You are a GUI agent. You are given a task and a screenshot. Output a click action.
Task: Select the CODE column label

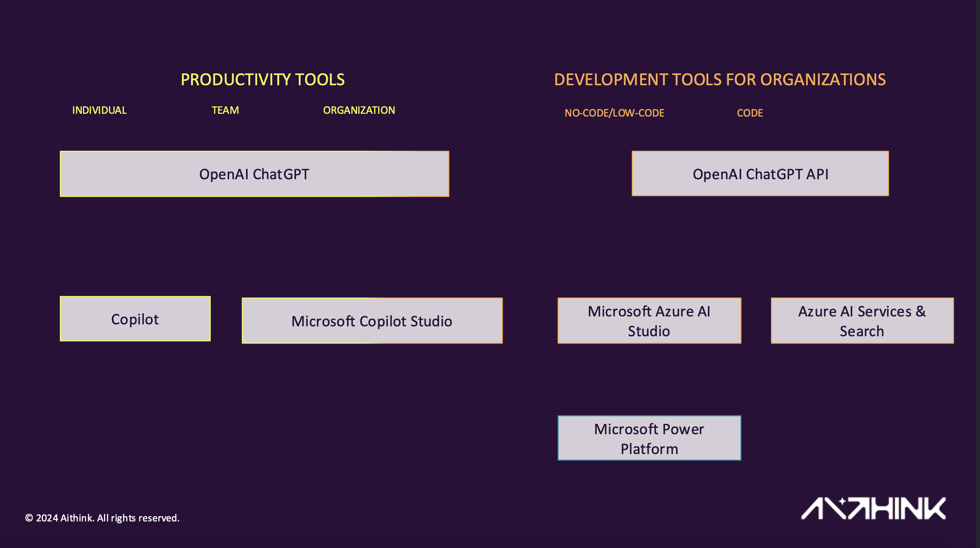pos(750,113)
